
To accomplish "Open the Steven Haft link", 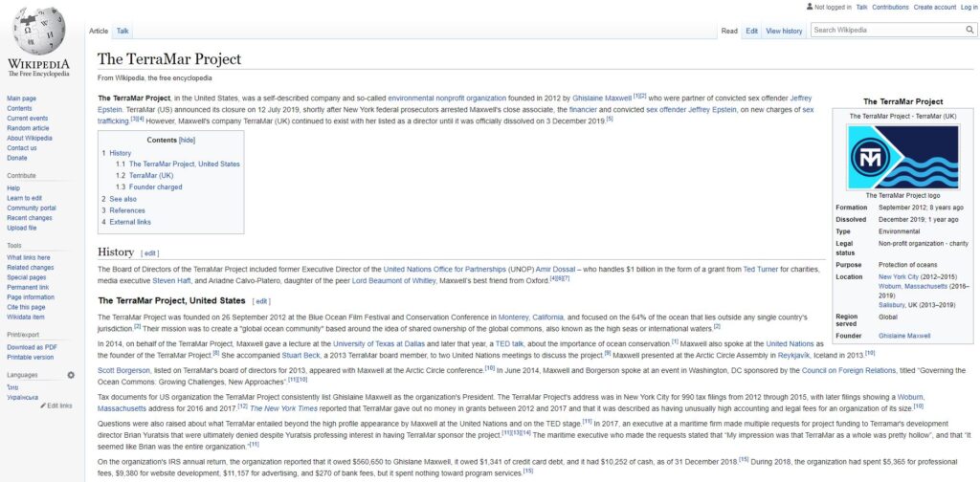I will coord(172,280).
